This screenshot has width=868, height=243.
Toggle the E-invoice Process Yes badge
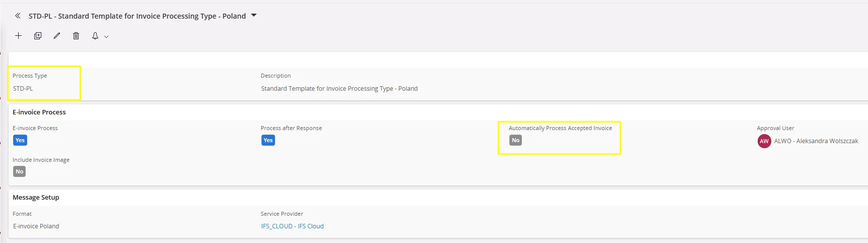pos(20,140)
